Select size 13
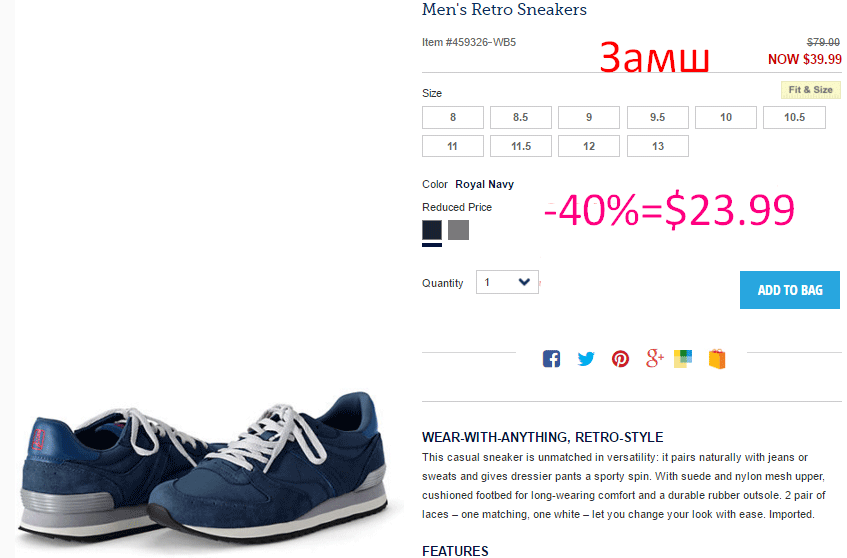 [x=657, y=146]
